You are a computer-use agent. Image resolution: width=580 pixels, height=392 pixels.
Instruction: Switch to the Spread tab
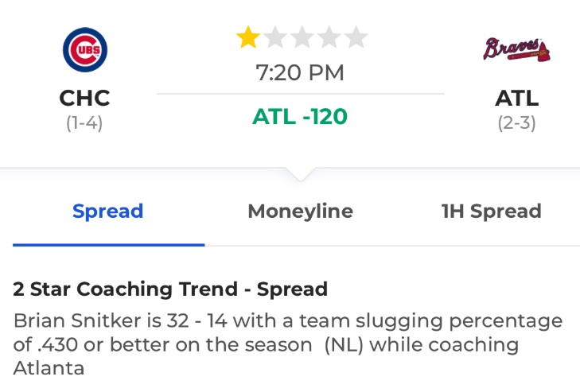coord(107,212)
